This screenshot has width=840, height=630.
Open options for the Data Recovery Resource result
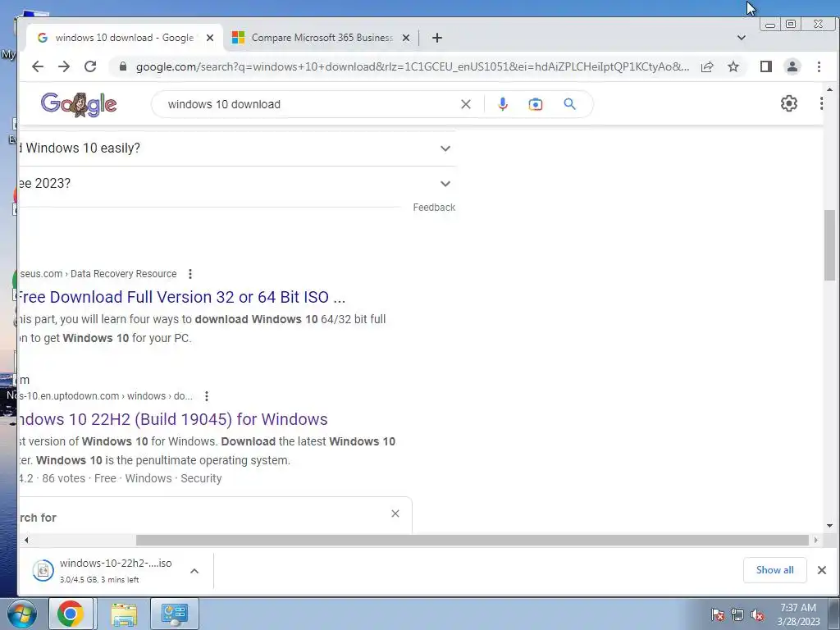(190, 274)
